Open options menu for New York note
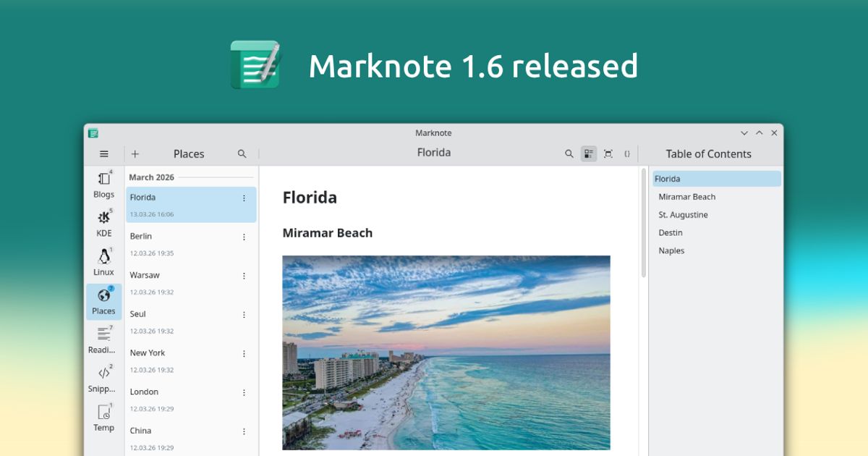This screenshot has width=868, height=456. 244,354
